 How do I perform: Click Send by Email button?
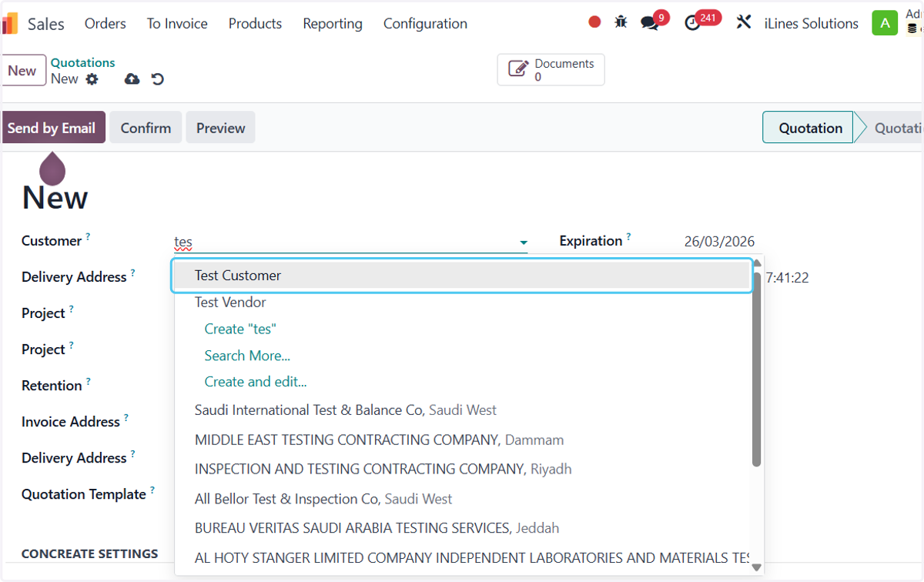coord(52,128)
